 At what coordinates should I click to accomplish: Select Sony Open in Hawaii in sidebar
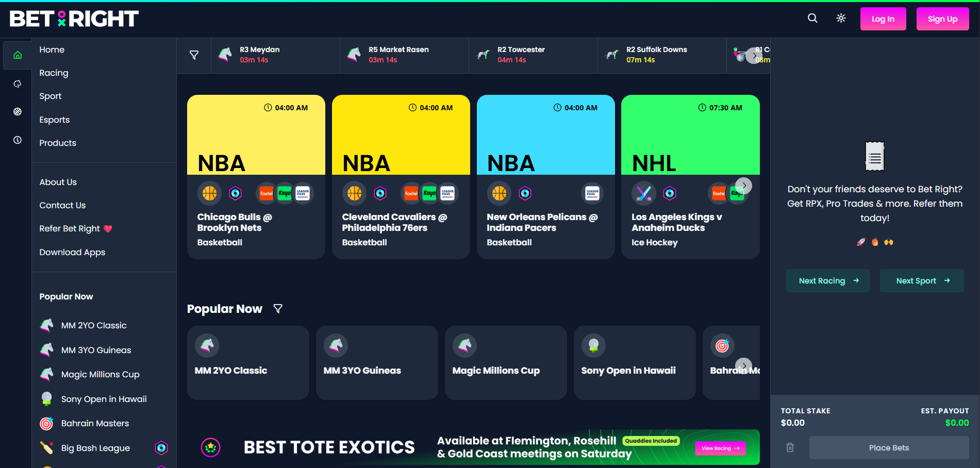point(104,399)
